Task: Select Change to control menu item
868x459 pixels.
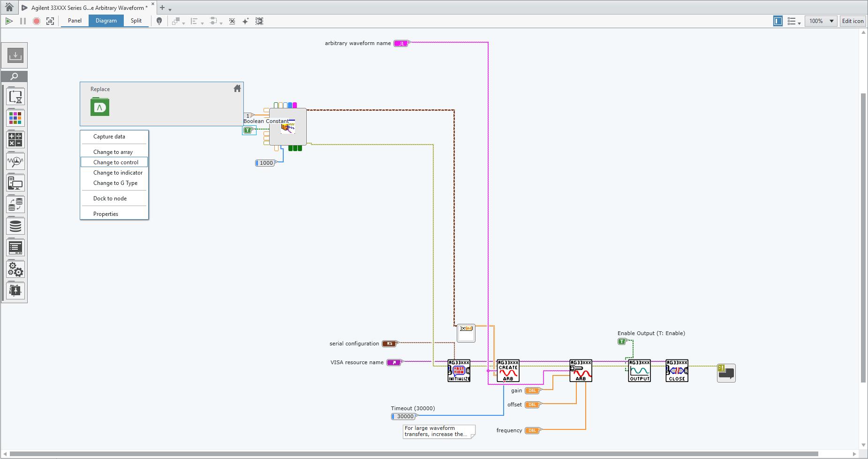Action: [x=115, y=162]
